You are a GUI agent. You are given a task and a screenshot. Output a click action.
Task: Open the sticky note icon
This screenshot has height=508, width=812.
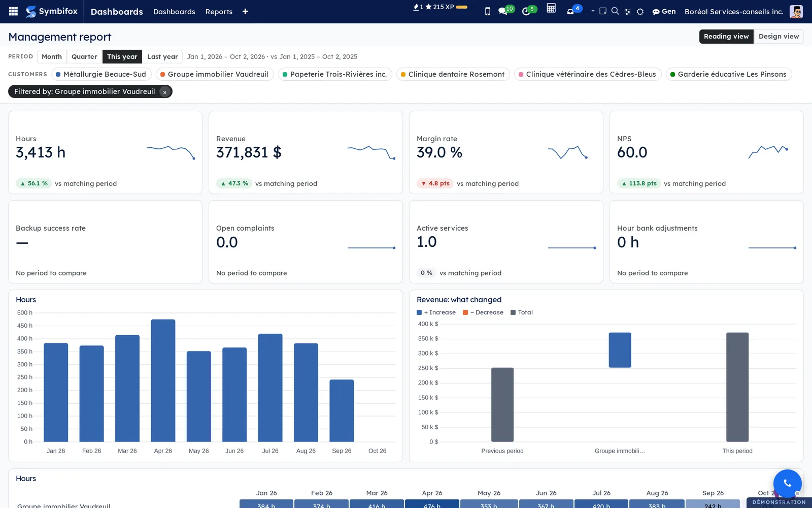click(603, 11)
